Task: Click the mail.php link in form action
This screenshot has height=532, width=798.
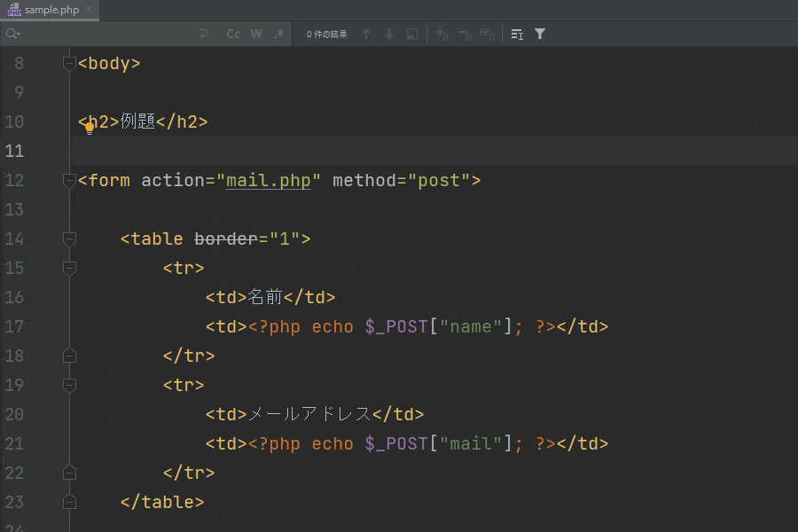Action: point(269,181)
